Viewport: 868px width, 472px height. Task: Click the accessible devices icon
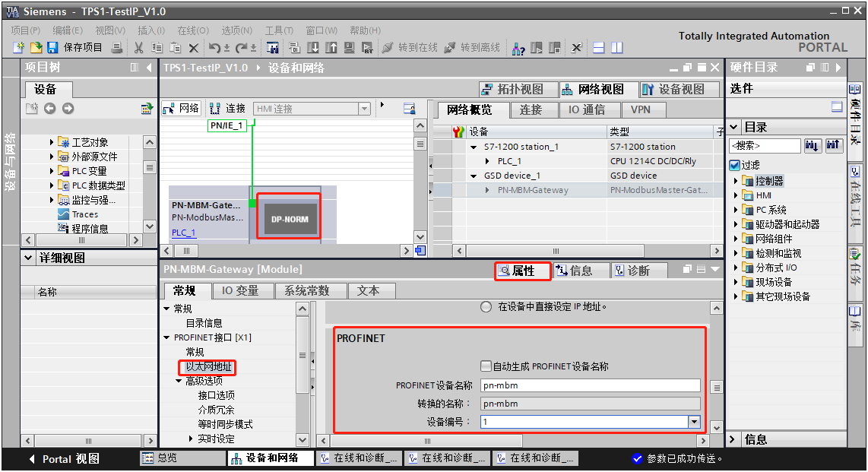[518, 49]
